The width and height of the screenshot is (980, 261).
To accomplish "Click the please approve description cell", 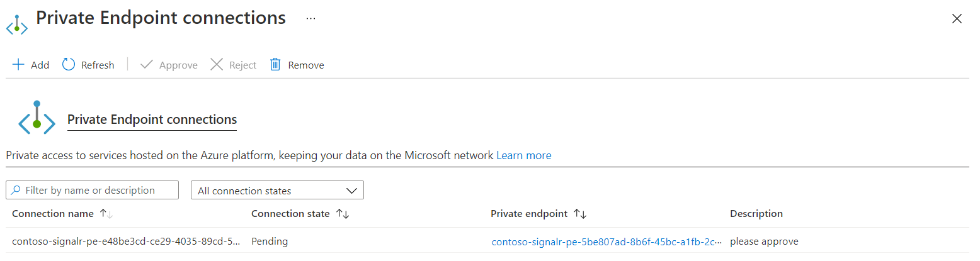I will (x=763, y=242).
